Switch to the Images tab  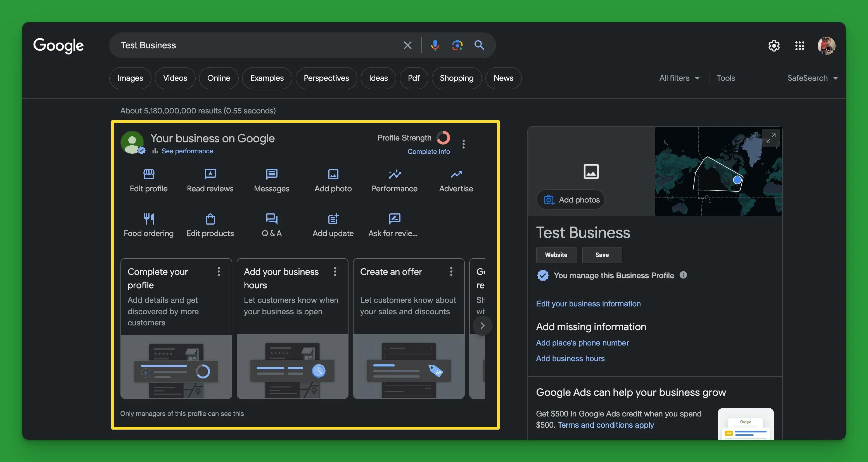click(130, 78)
